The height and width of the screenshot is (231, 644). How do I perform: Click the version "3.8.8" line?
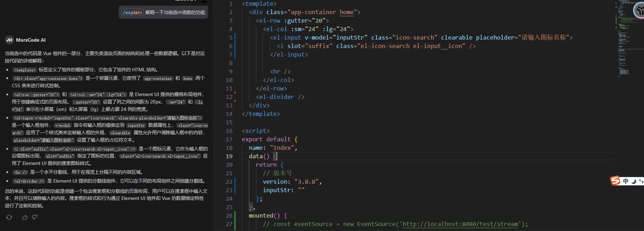[x=292, y=182]
